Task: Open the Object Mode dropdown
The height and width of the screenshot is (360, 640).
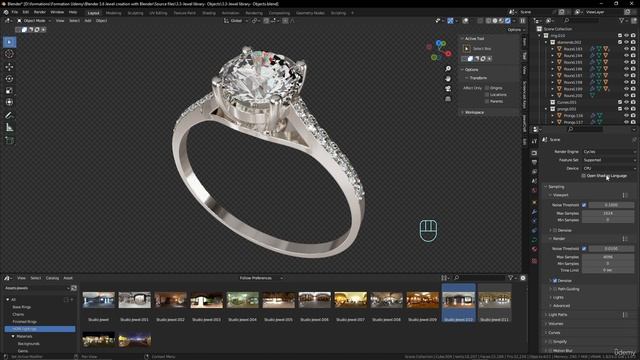Action: coord(34,20)
